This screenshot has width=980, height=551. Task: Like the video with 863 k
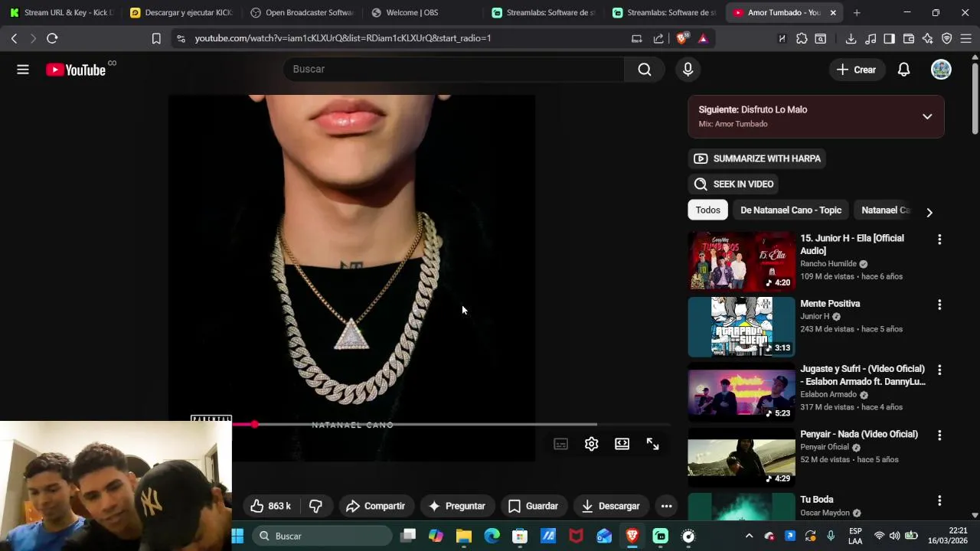tap(271, 506)
